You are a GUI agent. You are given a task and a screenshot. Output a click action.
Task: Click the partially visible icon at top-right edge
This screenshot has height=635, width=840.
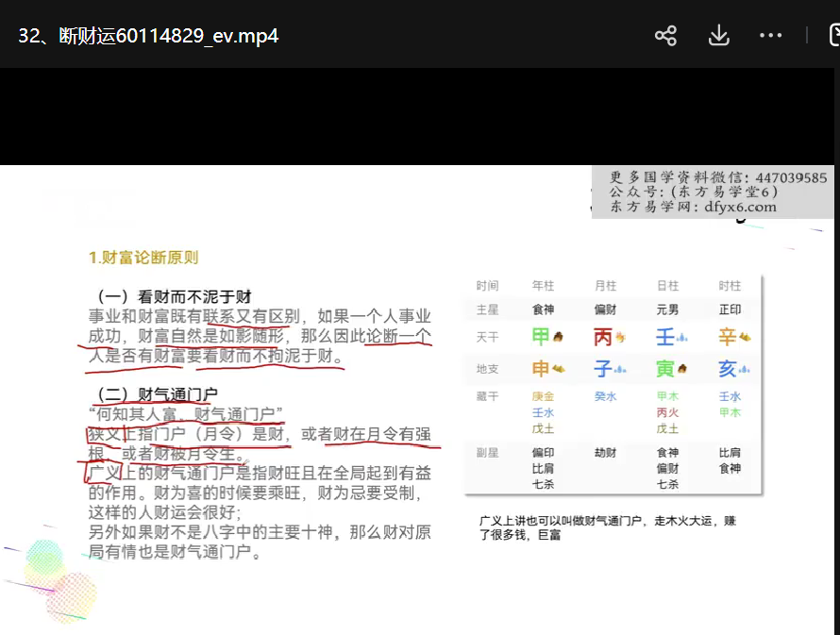point(833,36)
